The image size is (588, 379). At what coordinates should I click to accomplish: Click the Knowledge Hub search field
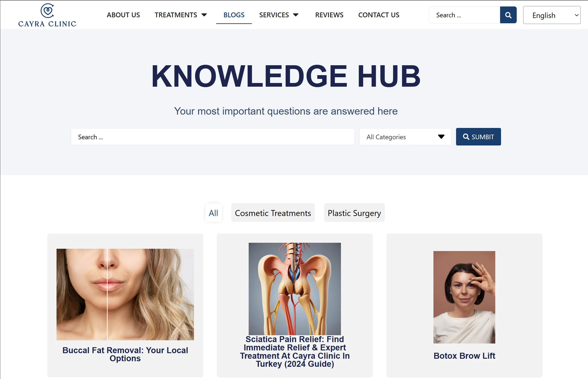click(213, 137)
